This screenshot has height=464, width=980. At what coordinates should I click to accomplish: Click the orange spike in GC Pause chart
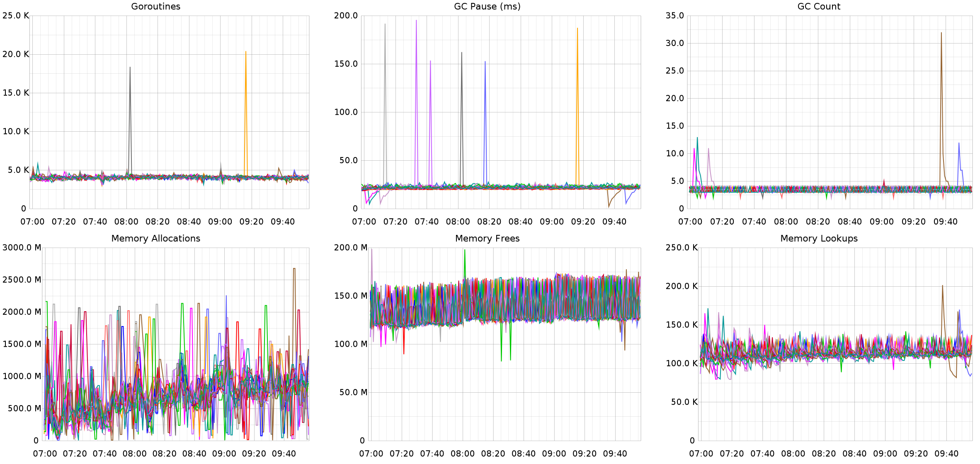click(x=577, y=29)
